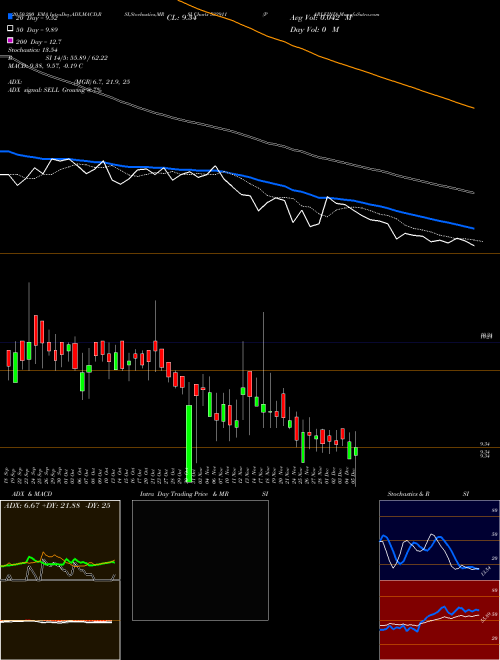Click the 'ADX: 6.67 +DY: 21.88 -DY: 25' readout
The image size is (500, 660).
point(57,505)
